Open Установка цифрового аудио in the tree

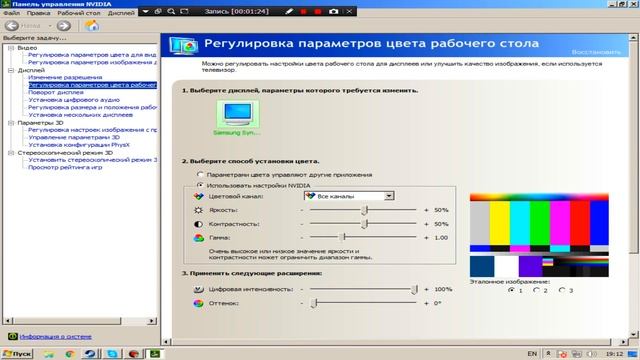click(74, 100)
